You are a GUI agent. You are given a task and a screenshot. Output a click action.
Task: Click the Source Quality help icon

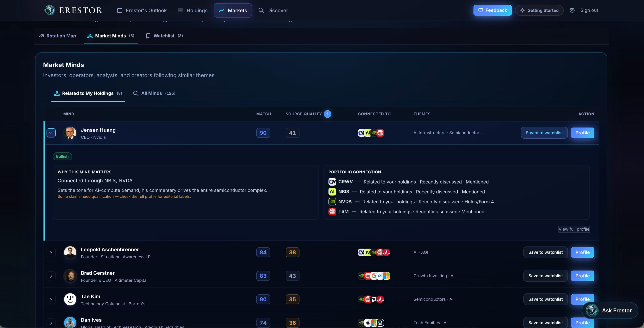click(327, 114)
